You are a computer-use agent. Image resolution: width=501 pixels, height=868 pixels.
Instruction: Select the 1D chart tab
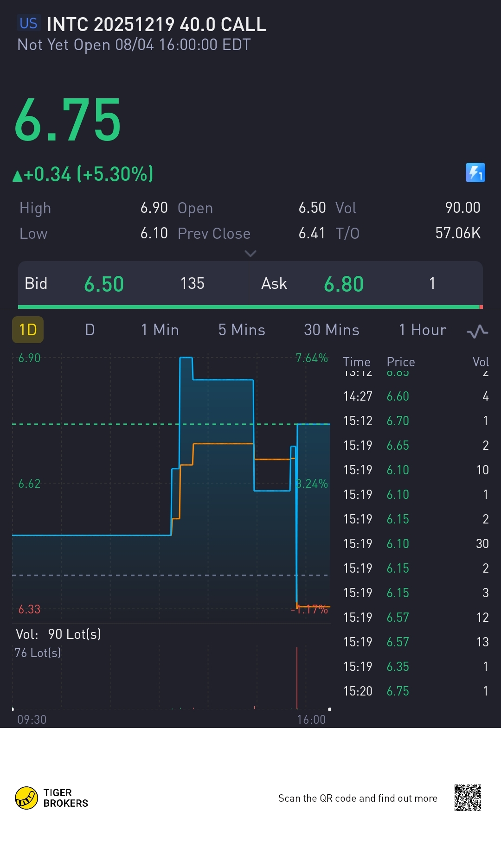(x=28, y=330)
